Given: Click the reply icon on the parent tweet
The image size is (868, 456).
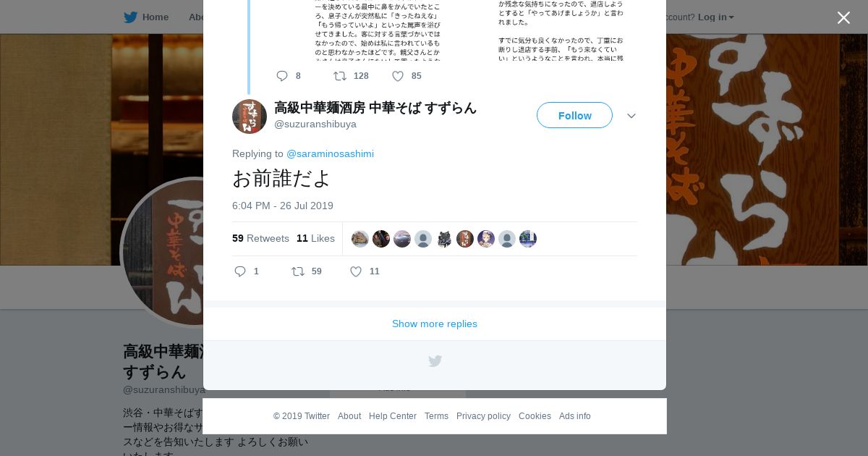Looking at the screenshot, I should (x=282, y=76).
